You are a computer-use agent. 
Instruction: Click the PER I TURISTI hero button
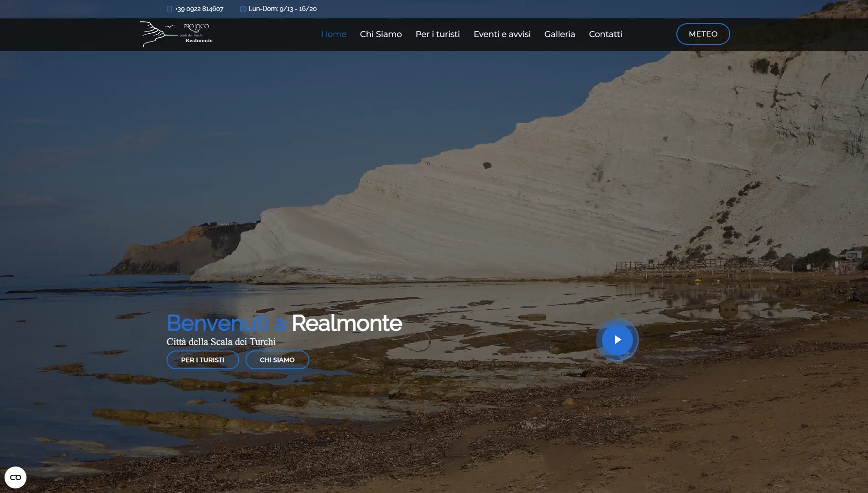point(203,360)
